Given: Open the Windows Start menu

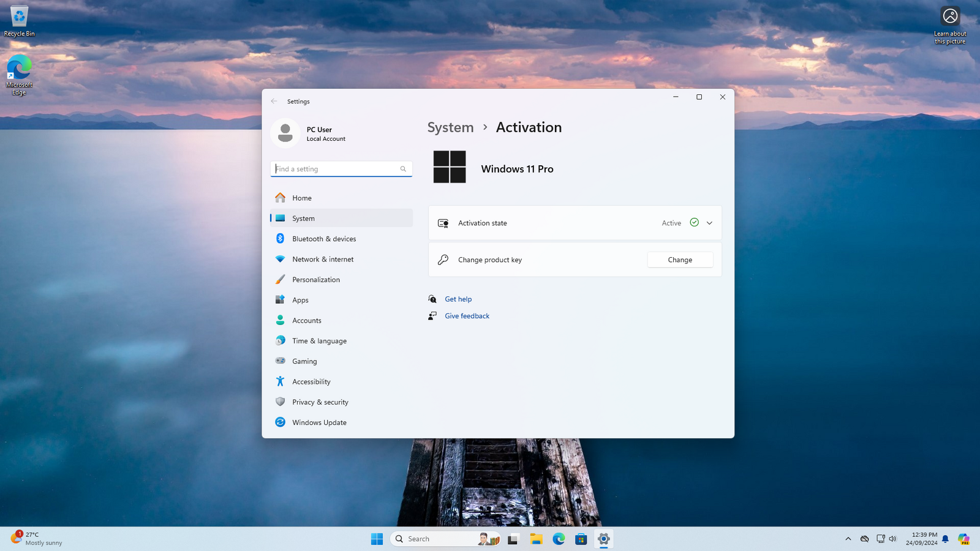Looking at the screenshot, I should click(x=377, y=539).
